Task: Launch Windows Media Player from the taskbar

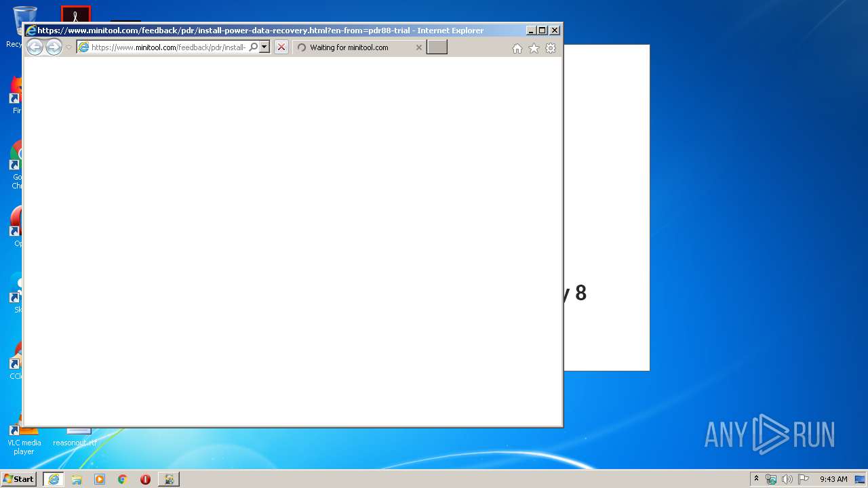Action: pos(100,479)
